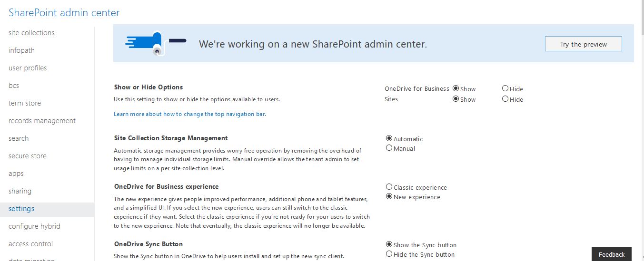Go to configure hybrid section
This screenshot has width=644, height=261.
click(34, 226)
